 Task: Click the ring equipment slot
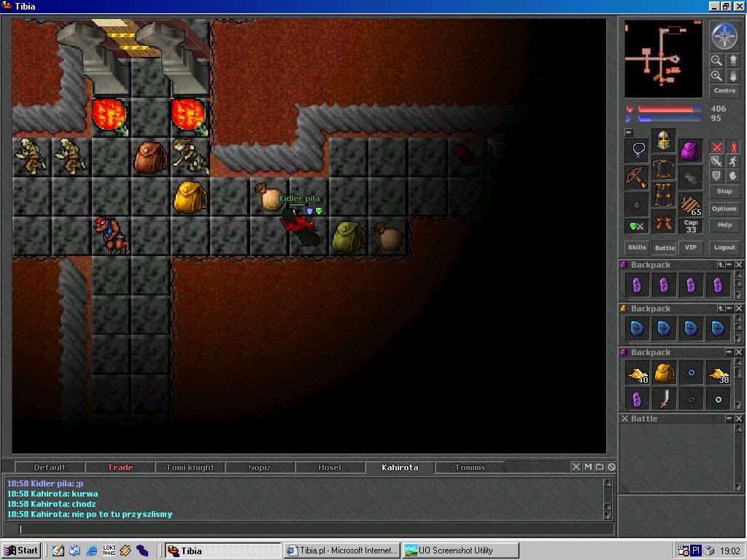coord(638,205)
